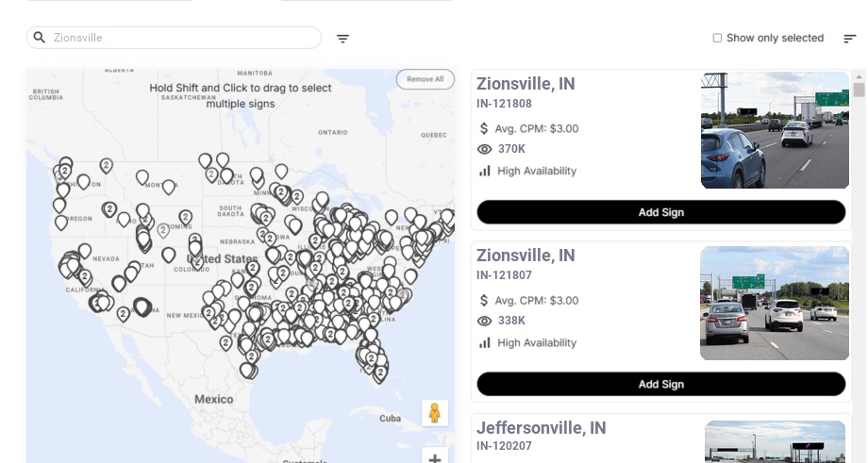Open the filter options next to search
Image resolution: width=868 pixels, height=463 pixels.
pyautogui.click(x=343, y=39)
